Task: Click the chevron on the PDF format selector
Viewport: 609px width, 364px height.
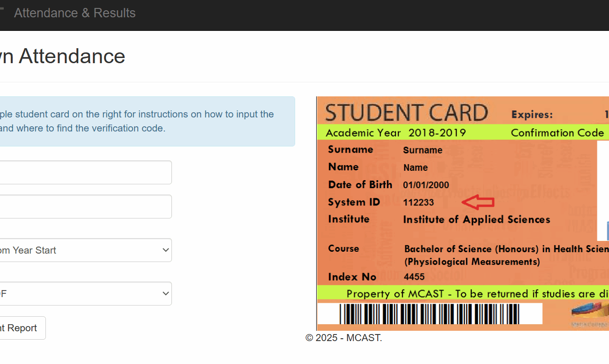Action: [165, 293]
